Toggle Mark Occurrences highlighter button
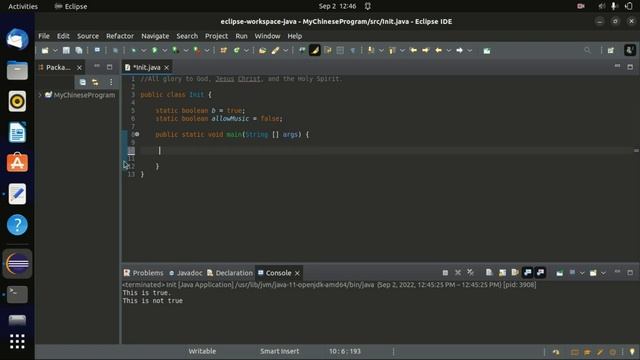The height and width of the screenshot is (360, 640). point(315,51)
